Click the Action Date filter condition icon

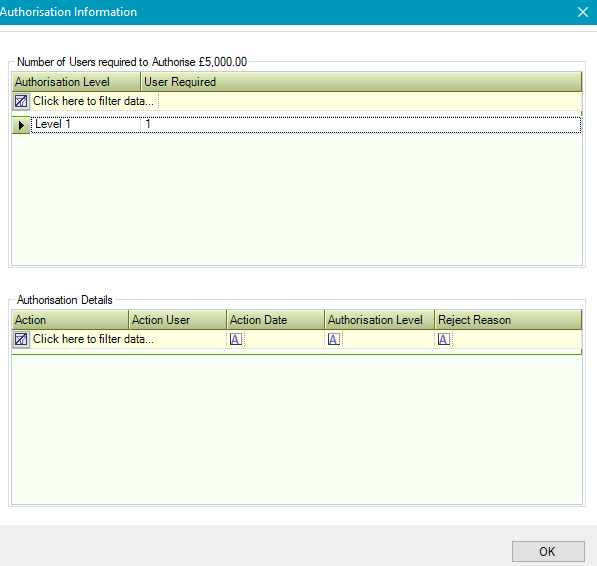coord(236,339)
